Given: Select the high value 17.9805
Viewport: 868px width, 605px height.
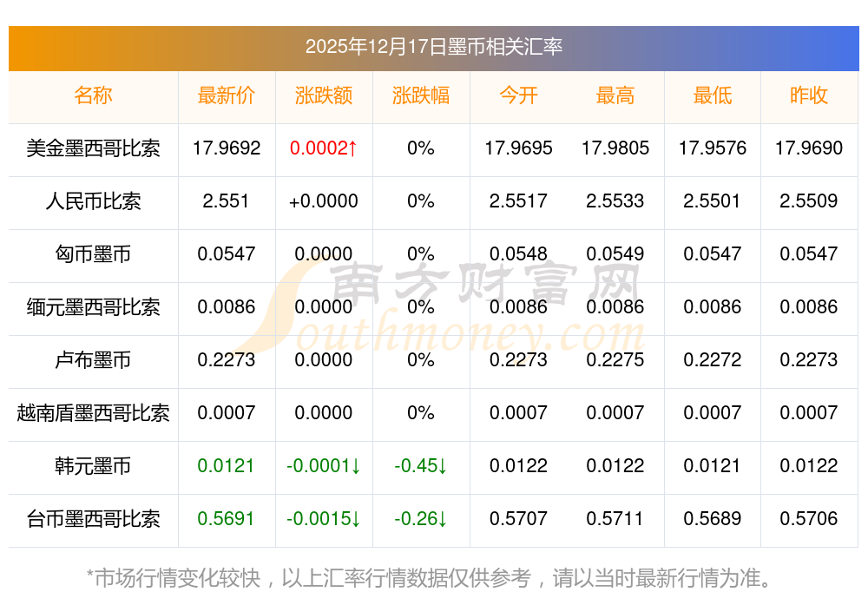Looking at the screenshot, I should [615, 148].
